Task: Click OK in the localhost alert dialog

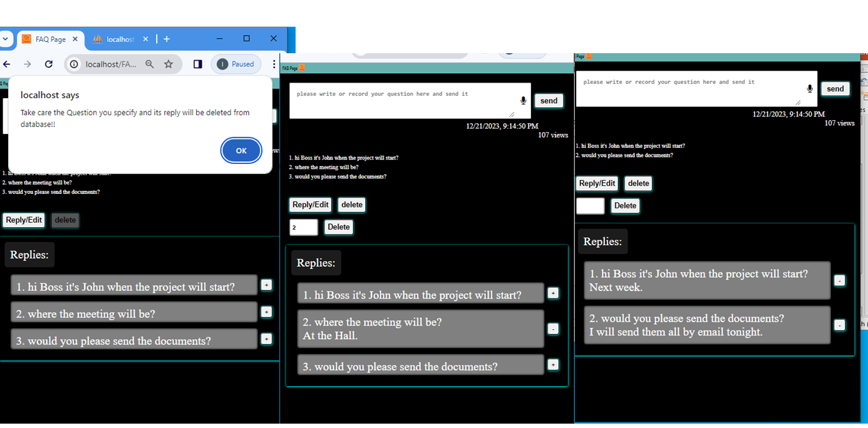Action: pos(241,151)
